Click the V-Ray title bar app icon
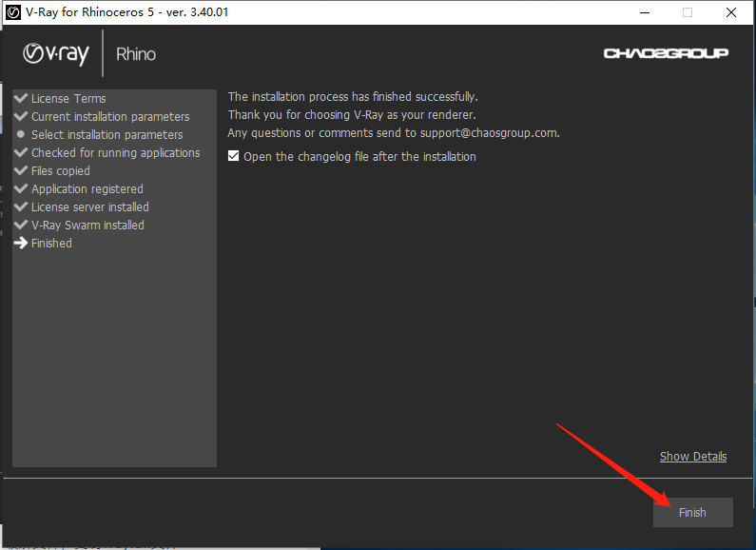 click(x=13, y=12)
